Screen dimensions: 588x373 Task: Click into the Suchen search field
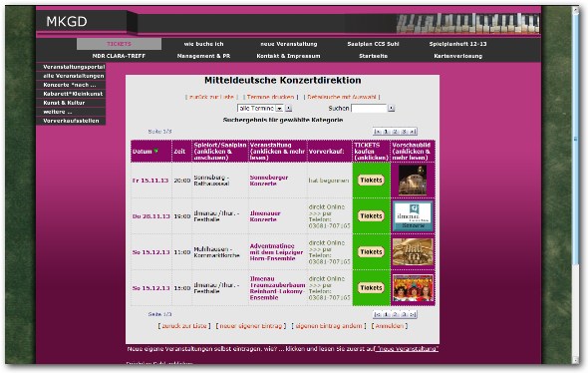click(369, 108)
